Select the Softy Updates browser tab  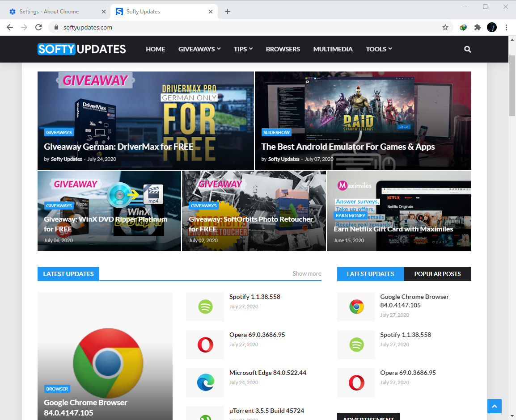[164, 12]
